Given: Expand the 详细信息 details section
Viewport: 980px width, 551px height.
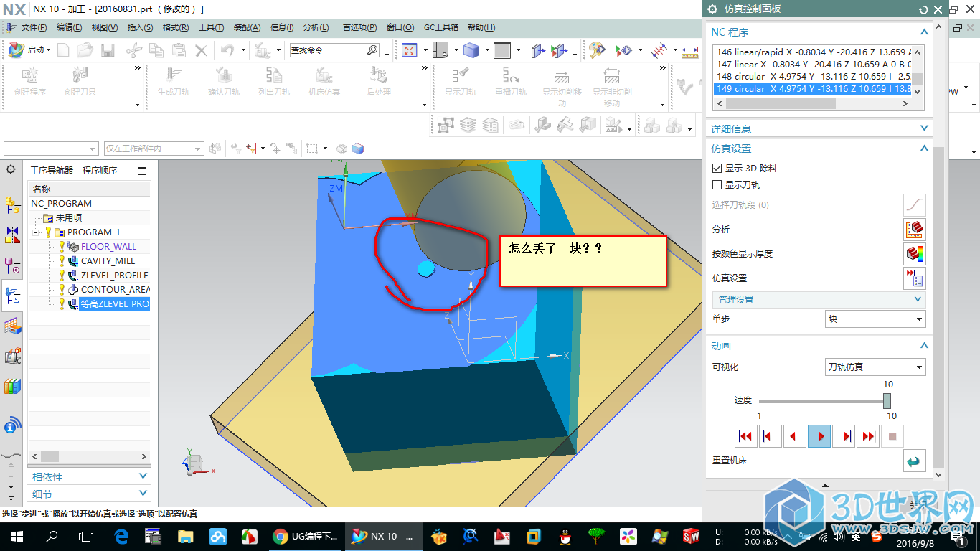Looking at the screenshot, I should tap(819, 129).
